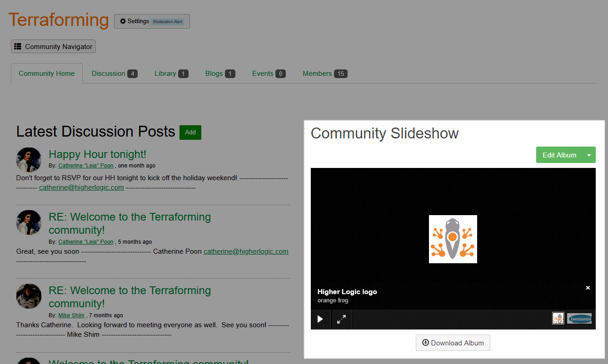
Task: Add a new discussion post
Action: (x=190, y=132)
